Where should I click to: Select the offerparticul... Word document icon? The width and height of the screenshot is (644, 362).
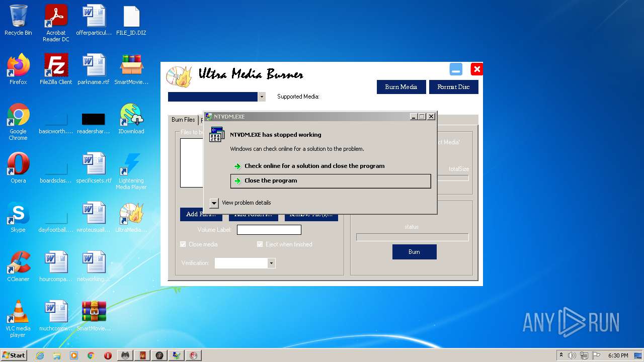pyautogui.click(x=94, y=20)
